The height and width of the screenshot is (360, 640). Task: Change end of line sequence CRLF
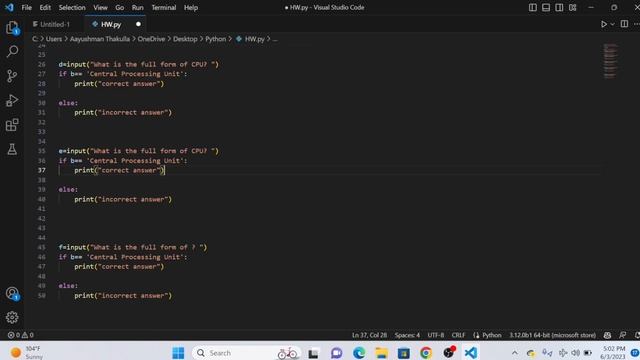tap(458, 335)
